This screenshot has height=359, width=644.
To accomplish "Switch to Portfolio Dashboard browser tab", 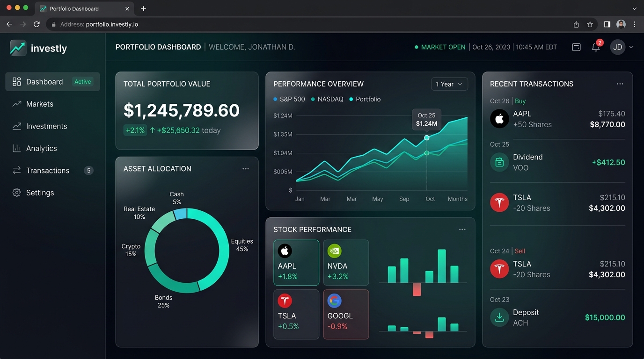I will point(85,8).
